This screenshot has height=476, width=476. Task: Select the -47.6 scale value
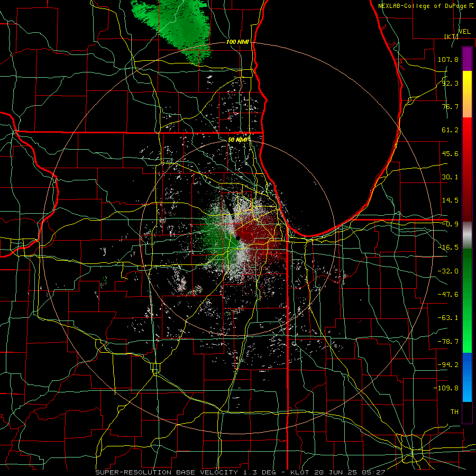coord(448,295)
